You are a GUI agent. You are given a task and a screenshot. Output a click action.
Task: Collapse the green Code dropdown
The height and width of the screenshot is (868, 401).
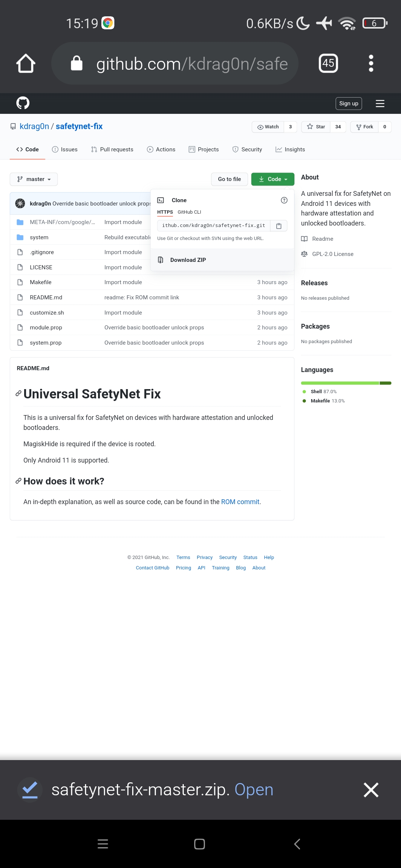[x=273, y=179]
